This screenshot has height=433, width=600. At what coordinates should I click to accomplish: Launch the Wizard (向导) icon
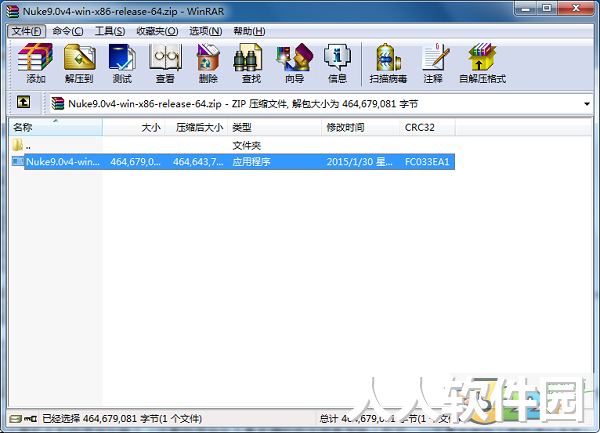click(x=294, y=63)
